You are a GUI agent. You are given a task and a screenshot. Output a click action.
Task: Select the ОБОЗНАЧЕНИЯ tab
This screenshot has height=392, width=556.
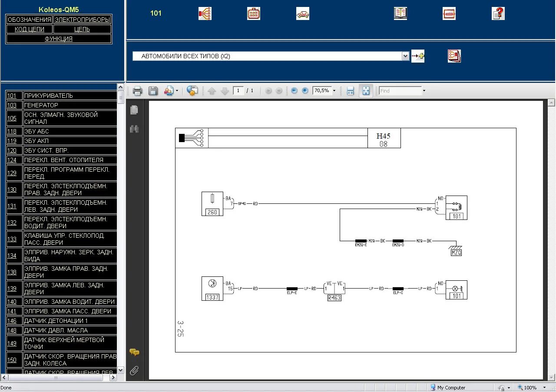(30, 20)
